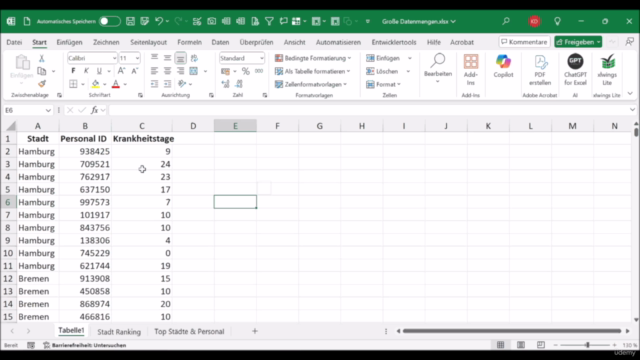Open xlwings Lite add-in
Screen dimensions: 640x360
click(x=607, y=70)
